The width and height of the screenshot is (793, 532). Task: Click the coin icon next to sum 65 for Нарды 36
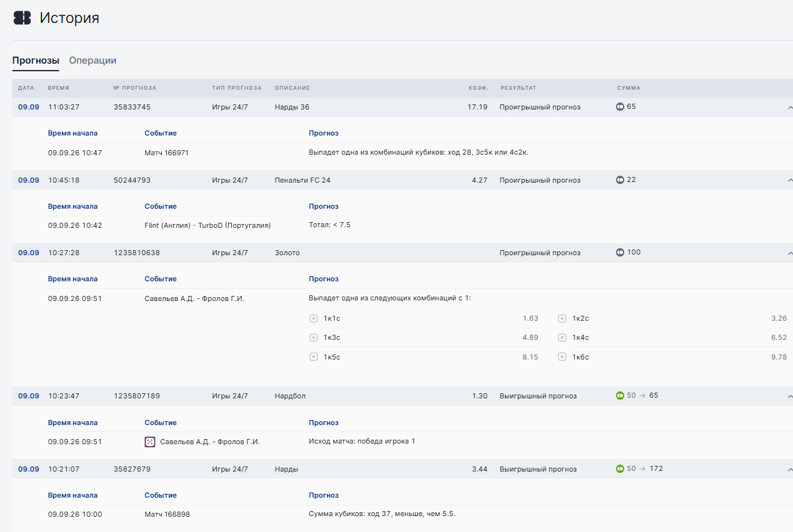click(620, 107)
